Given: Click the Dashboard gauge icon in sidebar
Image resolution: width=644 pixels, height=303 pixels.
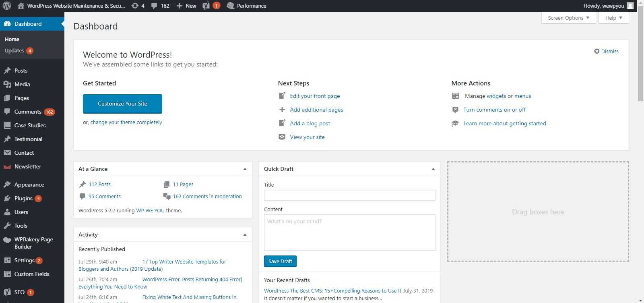Looking at the screenshot, I should (x=7, y=24).
